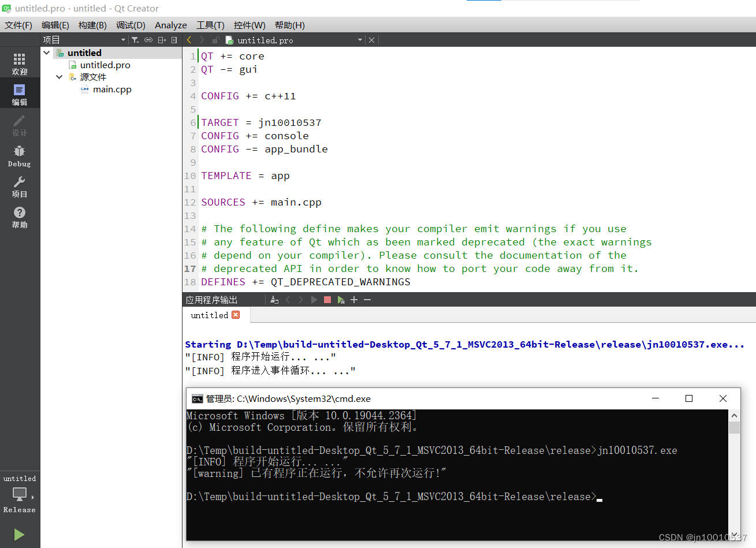Open untitled.pro in project tree
This screenshot has height=548, width=756.
point(105,65)
